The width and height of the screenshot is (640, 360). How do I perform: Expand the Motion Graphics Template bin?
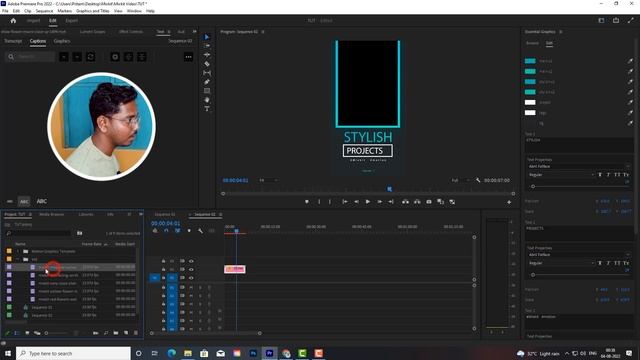coord(18,251)
